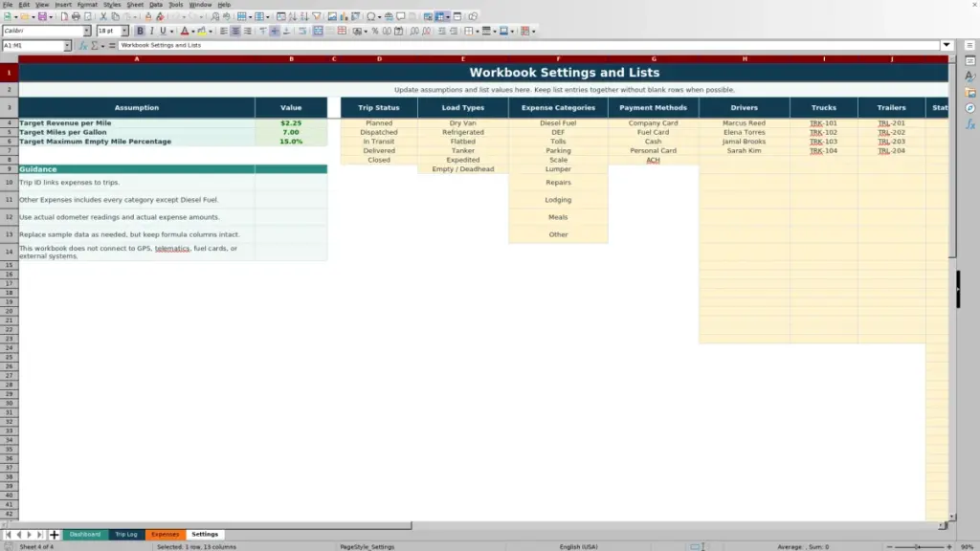Open Find and Replace icon
This screenshot has width=980, height=551.
point(215,16)
